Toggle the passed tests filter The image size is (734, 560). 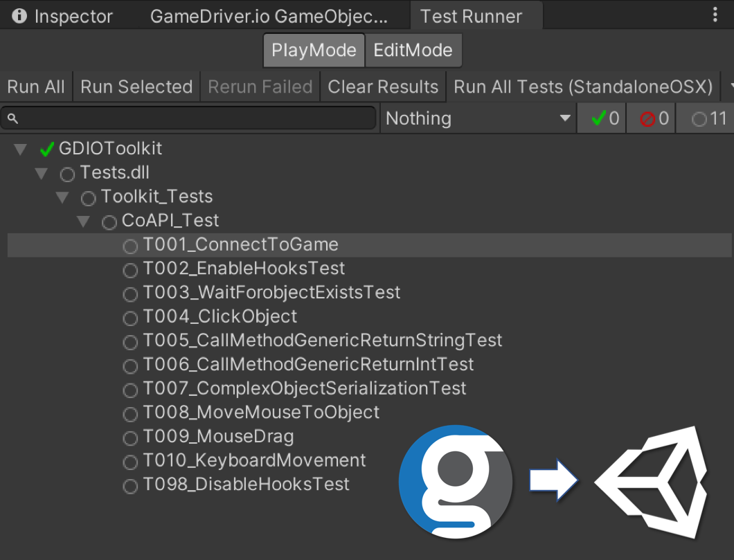coord(602,118)
